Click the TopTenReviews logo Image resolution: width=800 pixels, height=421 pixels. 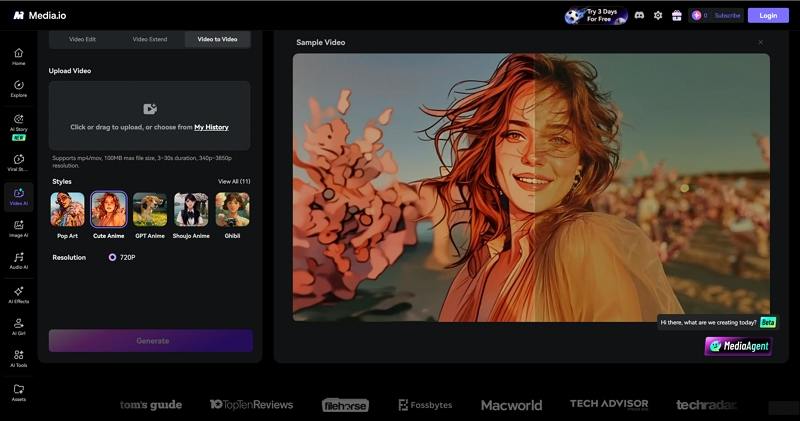[x=251, y=405]
